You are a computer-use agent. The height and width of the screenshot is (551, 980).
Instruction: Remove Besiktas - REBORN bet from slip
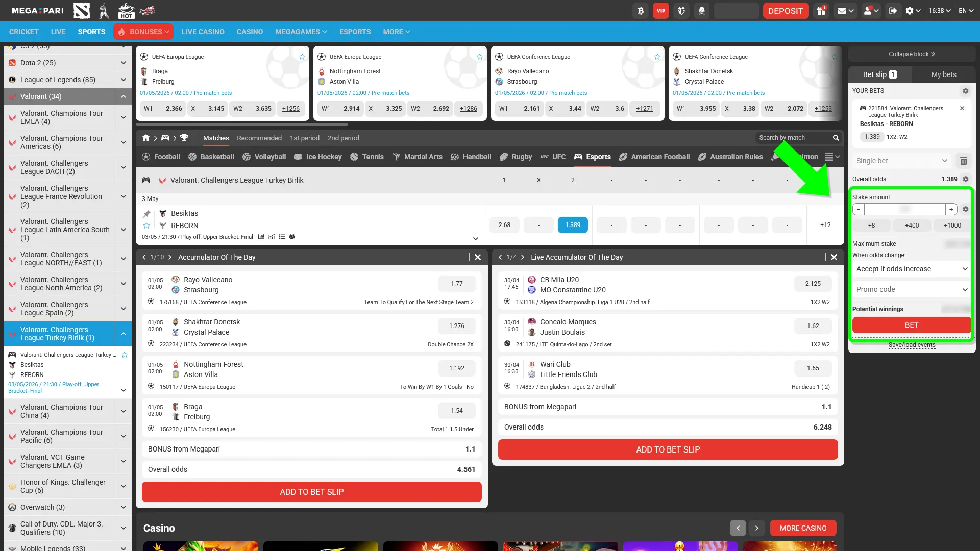point(962,108)
